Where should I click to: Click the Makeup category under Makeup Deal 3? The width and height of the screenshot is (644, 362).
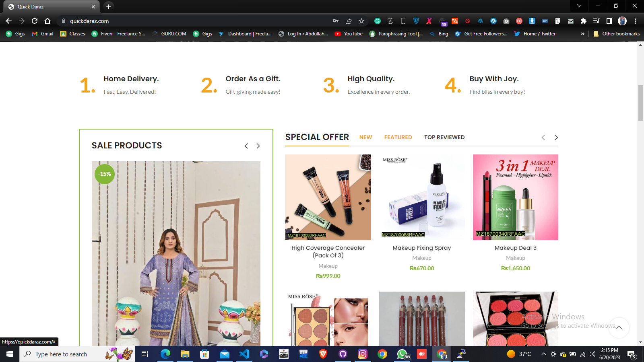(x=516, y=258)
